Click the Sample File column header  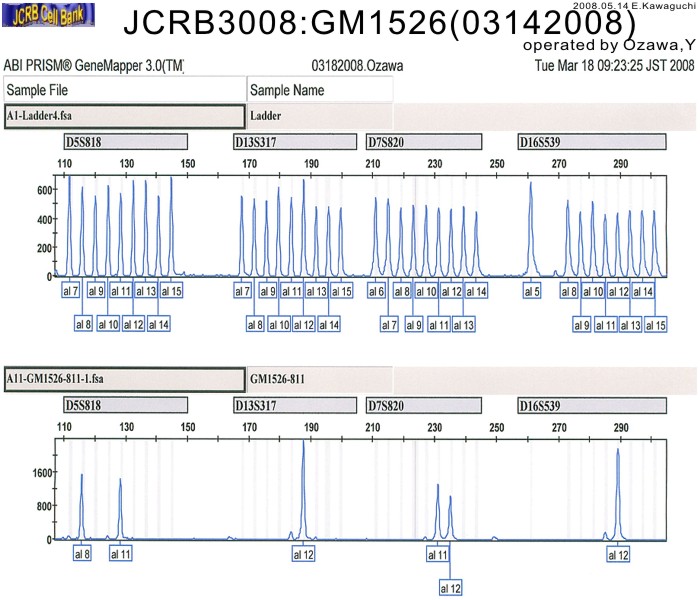[123, 90]
